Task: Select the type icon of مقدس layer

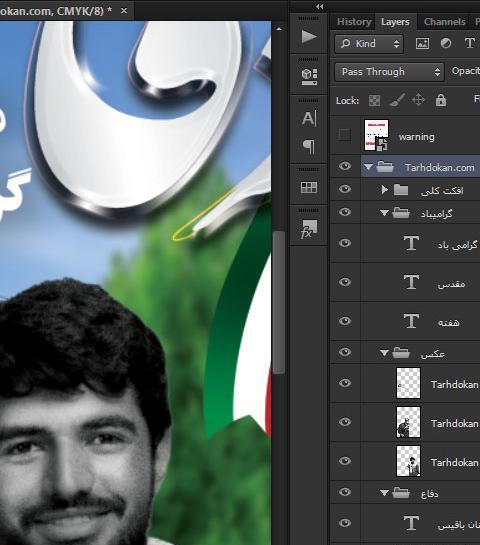Action: click(411, 282)
